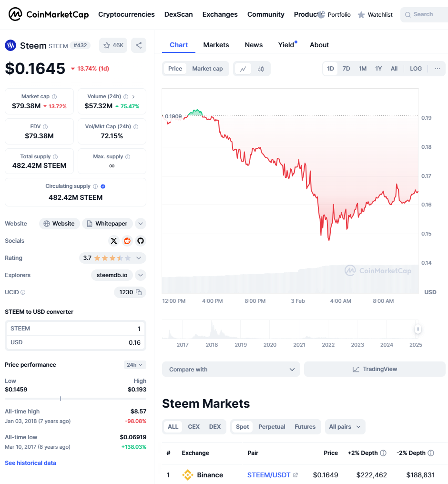Open the 24h price performance dropdown

tap(135, 365)
